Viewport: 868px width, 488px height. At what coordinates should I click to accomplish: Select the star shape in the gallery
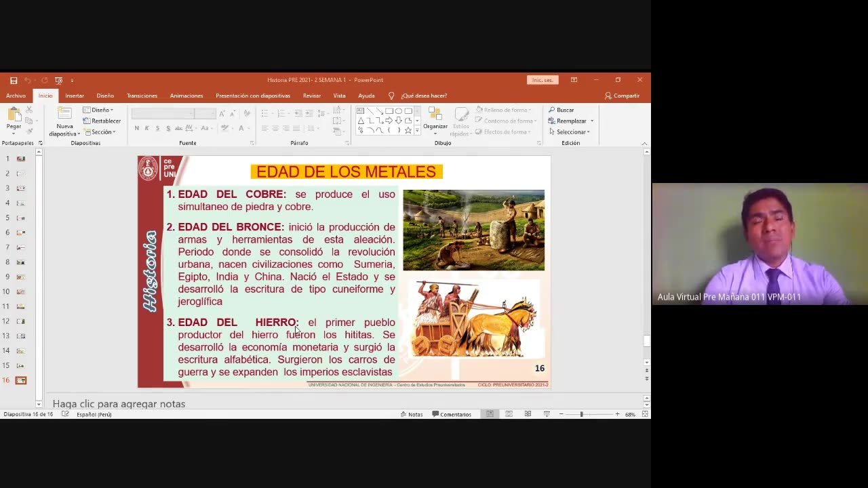(408, 130)
